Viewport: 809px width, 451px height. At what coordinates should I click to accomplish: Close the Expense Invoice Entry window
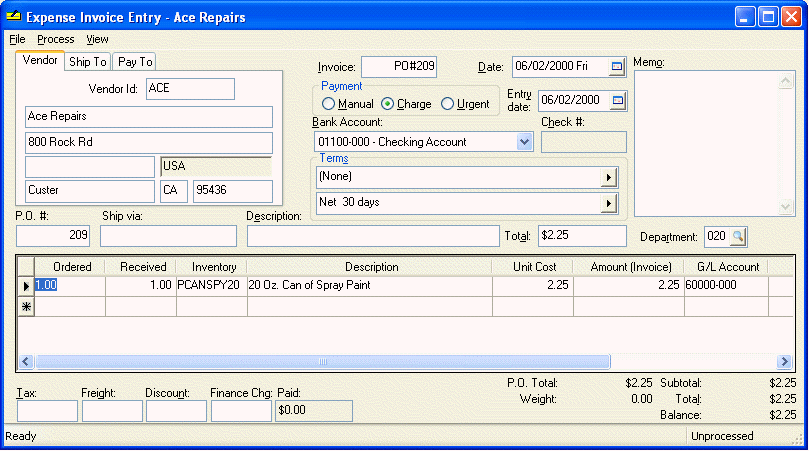tap(791, 17)
